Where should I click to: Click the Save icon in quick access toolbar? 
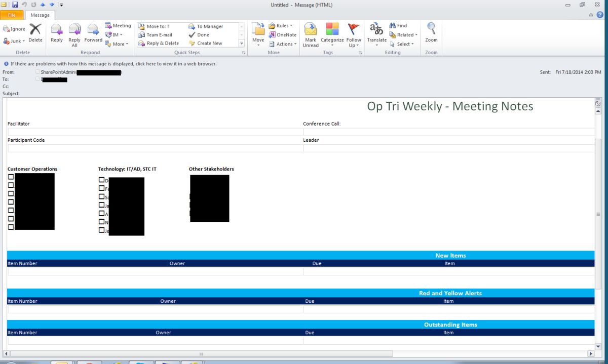[15, 5]
